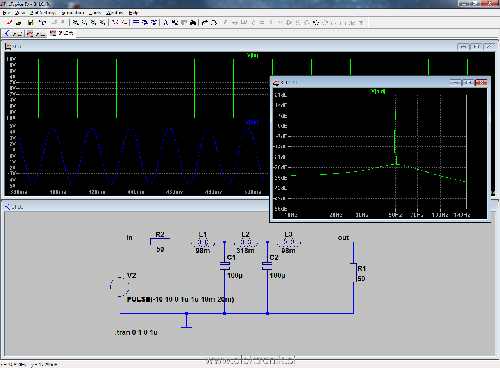Screen dimensions: 500x368
Task: Click the FFT window's green trace label
Action: tap(378, 91)
